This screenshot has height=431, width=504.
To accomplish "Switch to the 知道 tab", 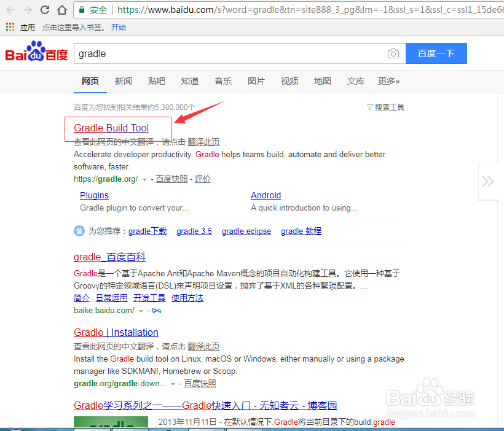I will (x=190, y=81).
